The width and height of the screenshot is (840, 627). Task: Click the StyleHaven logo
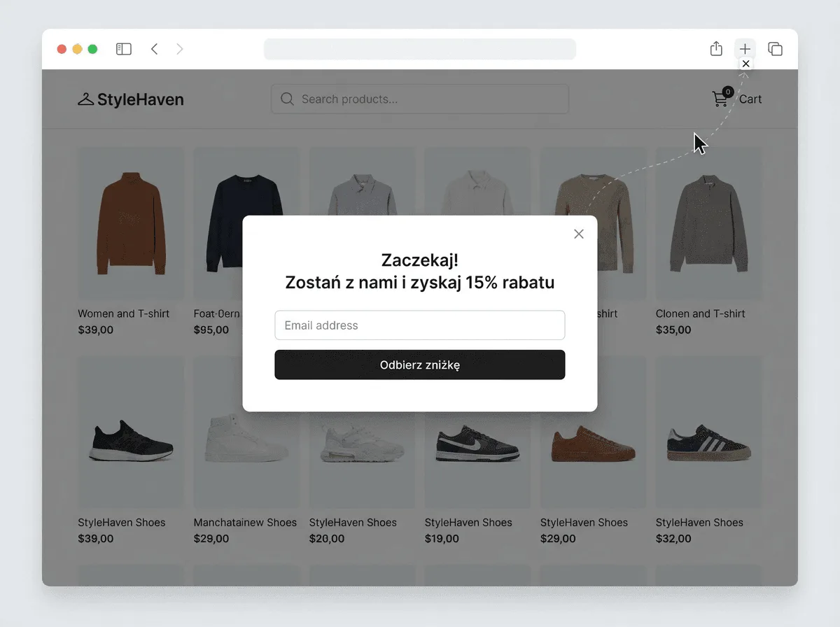tap(131, 99)
